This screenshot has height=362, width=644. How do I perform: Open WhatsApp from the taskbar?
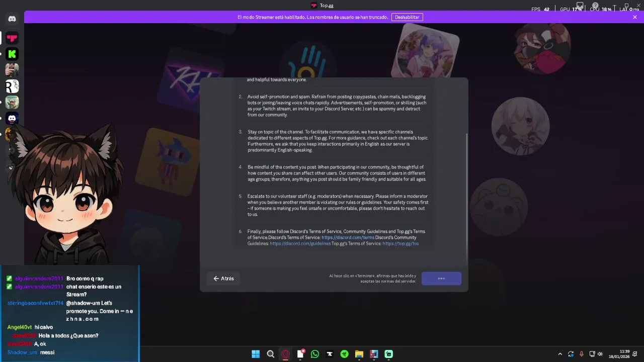click(315, 354)
